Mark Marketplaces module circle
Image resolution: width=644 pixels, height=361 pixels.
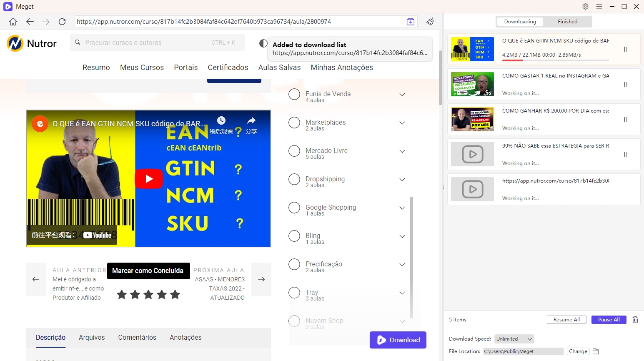(294, 123)
